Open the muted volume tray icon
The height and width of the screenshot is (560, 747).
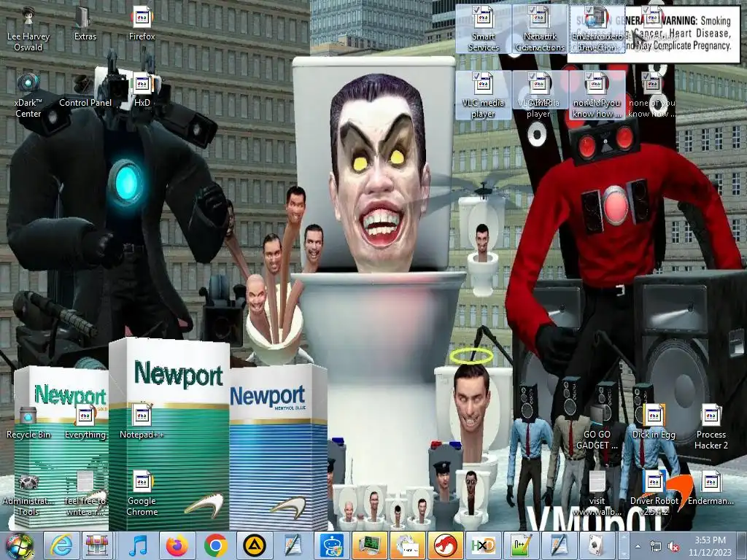(x=673, y=546)
